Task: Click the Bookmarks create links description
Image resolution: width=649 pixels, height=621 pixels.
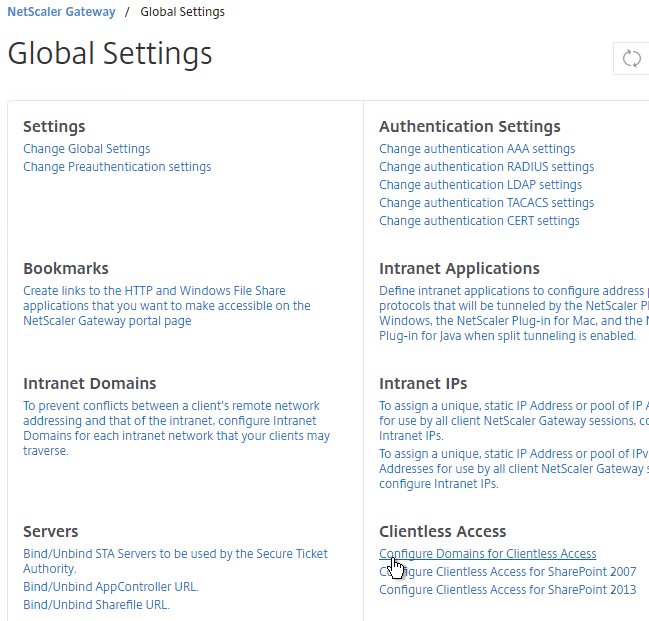Action: pyautogui.click(x=167, y=306)
